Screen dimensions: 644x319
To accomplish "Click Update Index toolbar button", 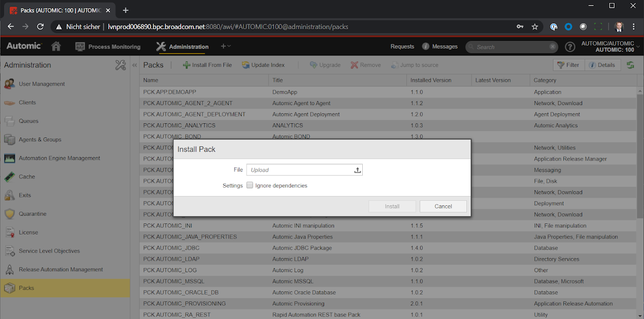I will 263,65.
